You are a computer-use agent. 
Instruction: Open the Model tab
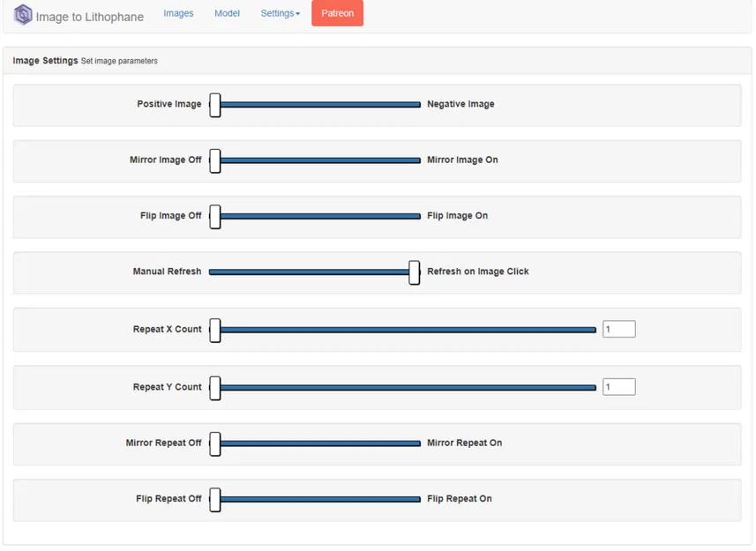(227, 13)
